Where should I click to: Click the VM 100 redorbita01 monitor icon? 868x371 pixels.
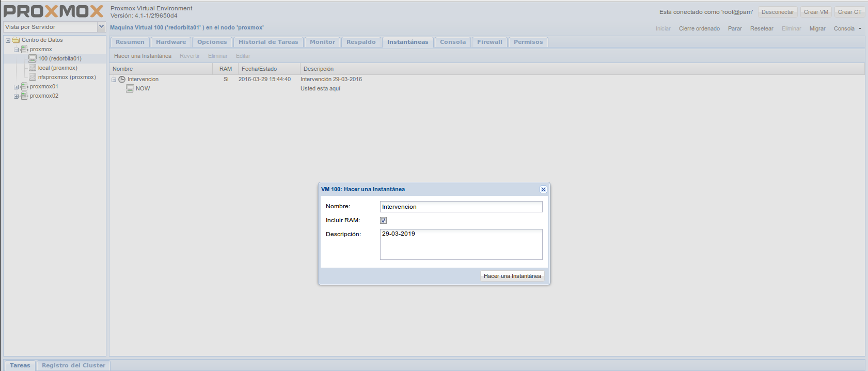[33, 59]
